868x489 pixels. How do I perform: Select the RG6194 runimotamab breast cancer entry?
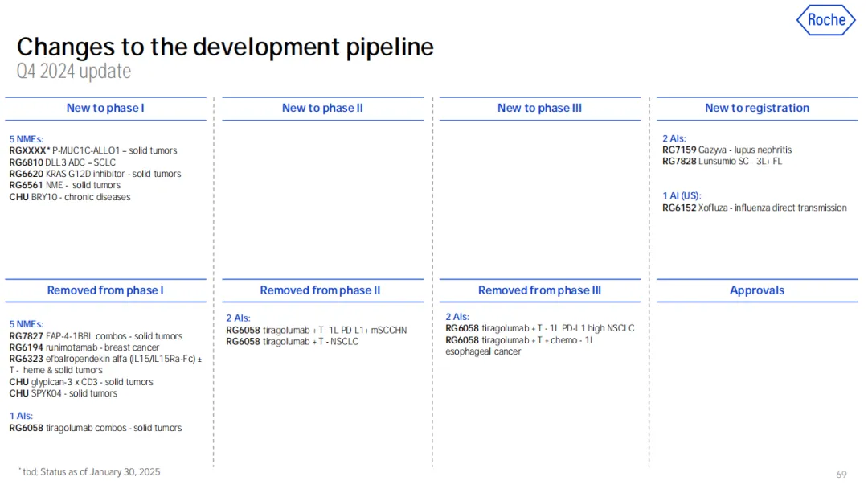[x=84, y=347]
